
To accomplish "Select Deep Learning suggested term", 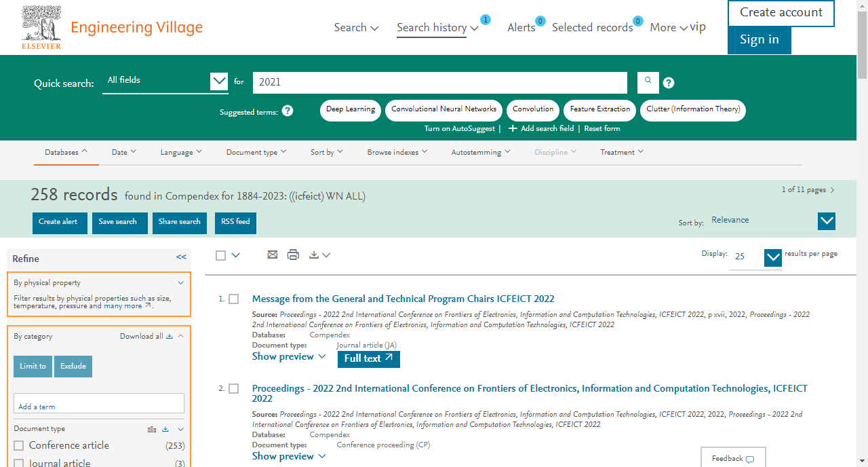I will click(351, 111).
